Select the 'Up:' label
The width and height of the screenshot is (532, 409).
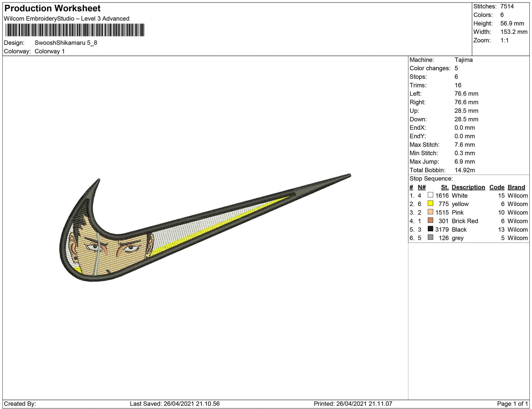tap(414, 111)
